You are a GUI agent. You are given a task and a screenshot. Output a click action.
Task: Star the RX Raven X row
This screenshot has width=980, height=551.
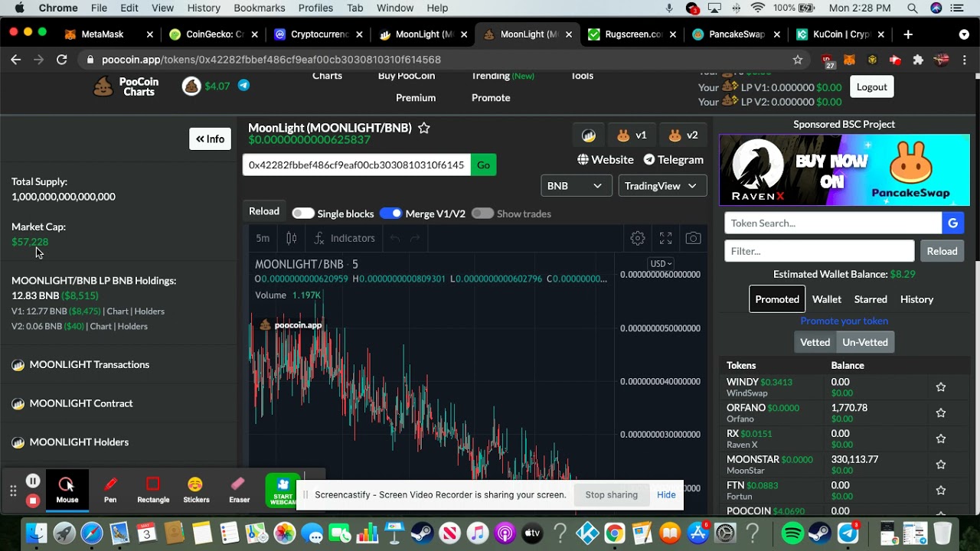(x=940, y=439)
